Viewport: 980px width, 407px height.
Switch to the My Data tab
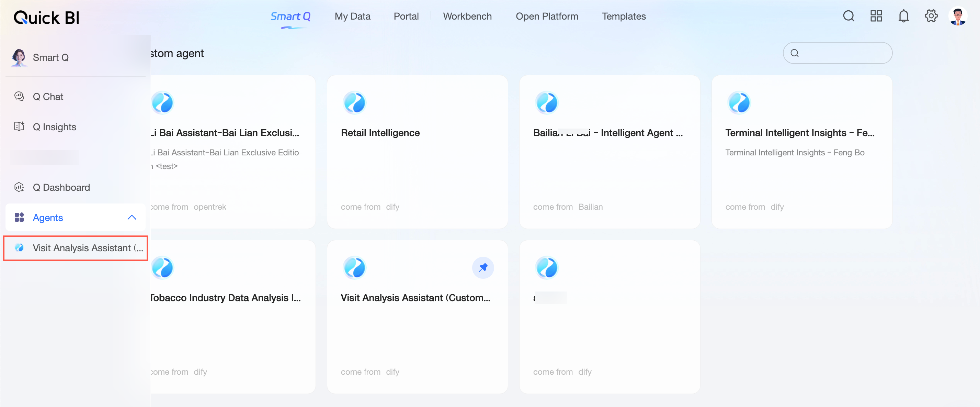point(352,16)
